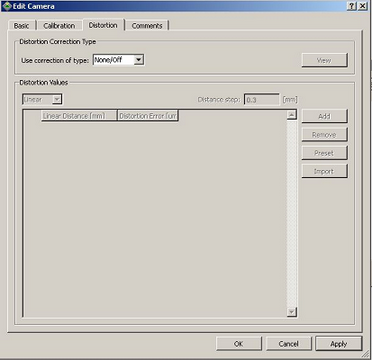Select the Distortion tab
372x360 pixels.
[103, 25]
